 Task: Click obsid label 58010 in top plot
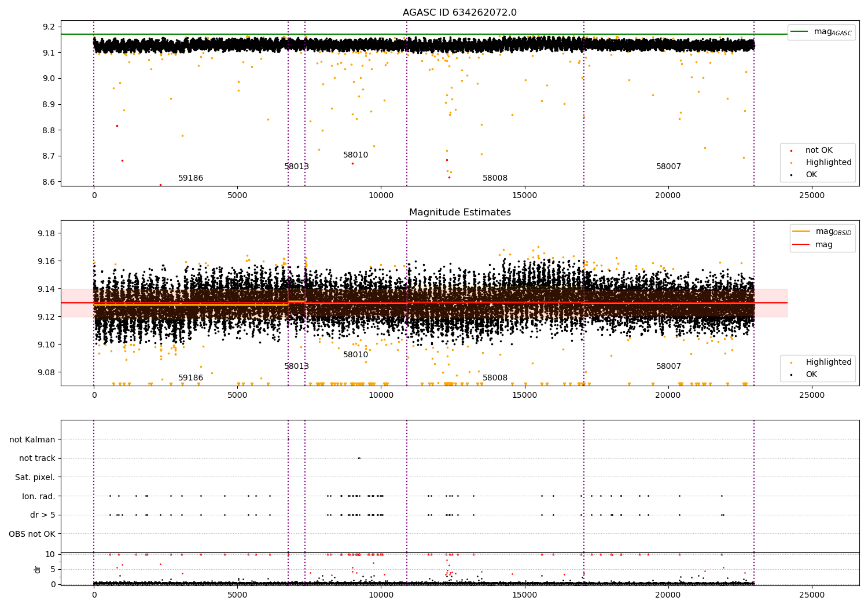click(x=355, y=155)
